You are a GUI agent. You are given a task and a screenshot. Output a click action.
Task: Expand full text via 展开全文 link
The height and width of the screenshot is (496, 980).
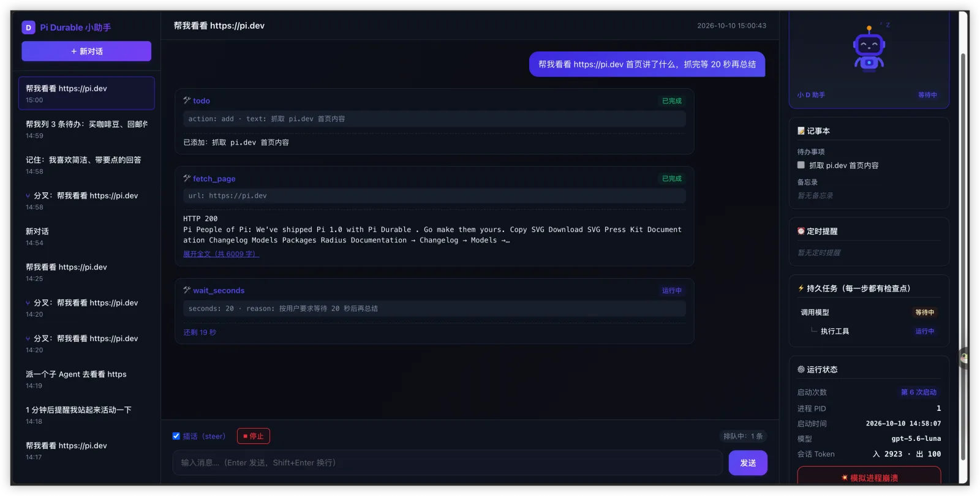click(x=221, y=254)
